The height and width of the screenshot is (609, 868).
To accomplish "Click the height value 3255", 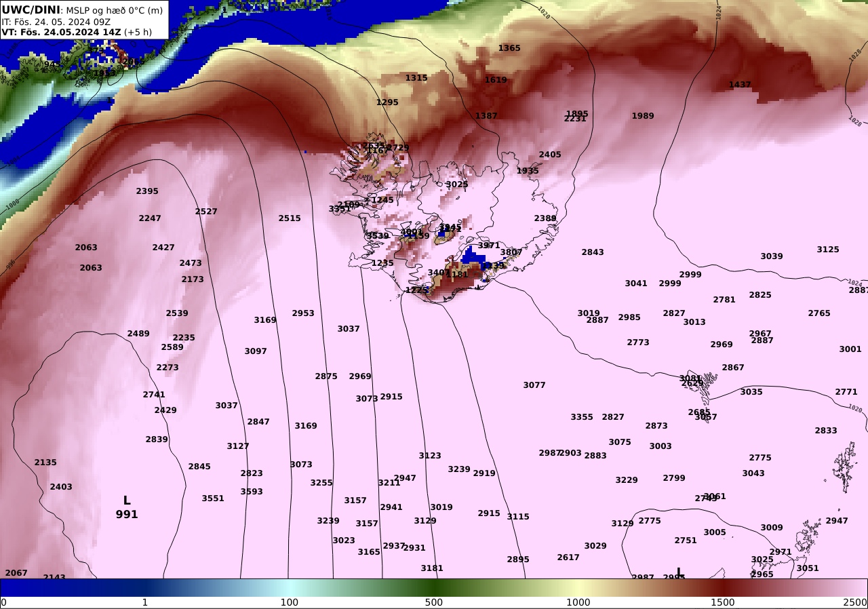I will tap(321, 483).
